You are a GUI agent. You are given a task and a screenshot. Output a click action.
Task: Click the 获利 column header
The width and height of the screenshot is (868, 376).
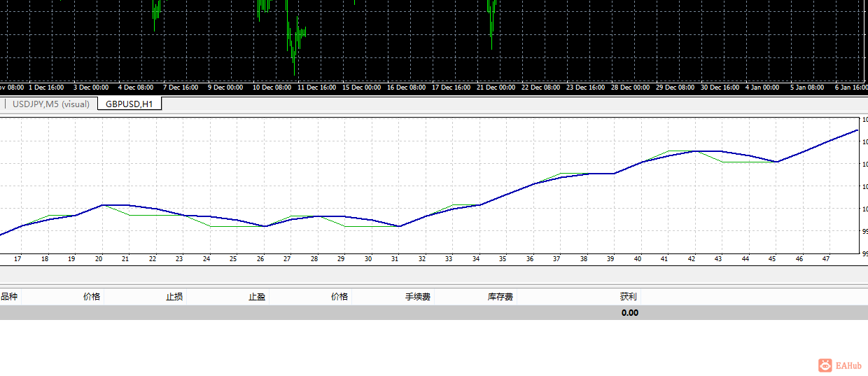pyautogui.click(x=629, y=297)
